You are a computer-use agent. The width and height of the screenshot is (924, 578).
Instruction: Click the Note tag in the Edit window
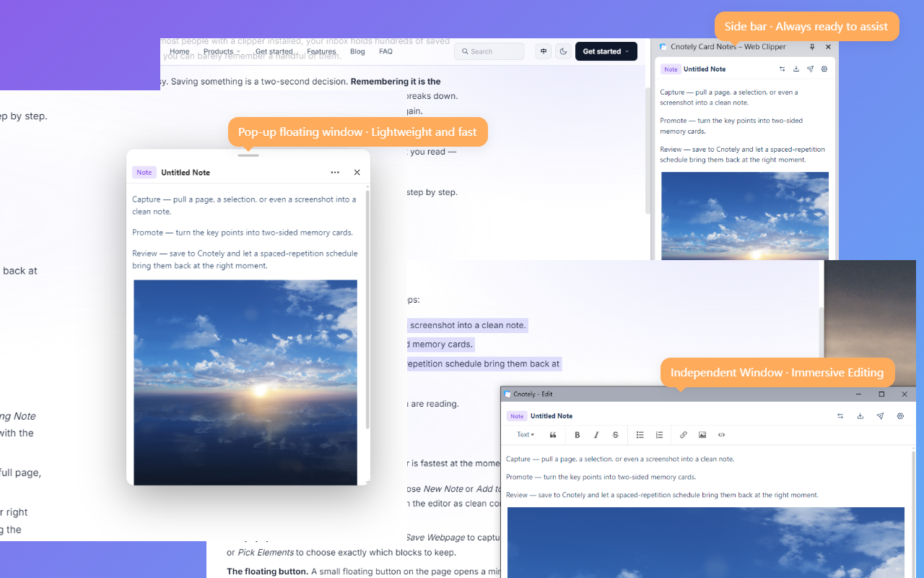517,416
